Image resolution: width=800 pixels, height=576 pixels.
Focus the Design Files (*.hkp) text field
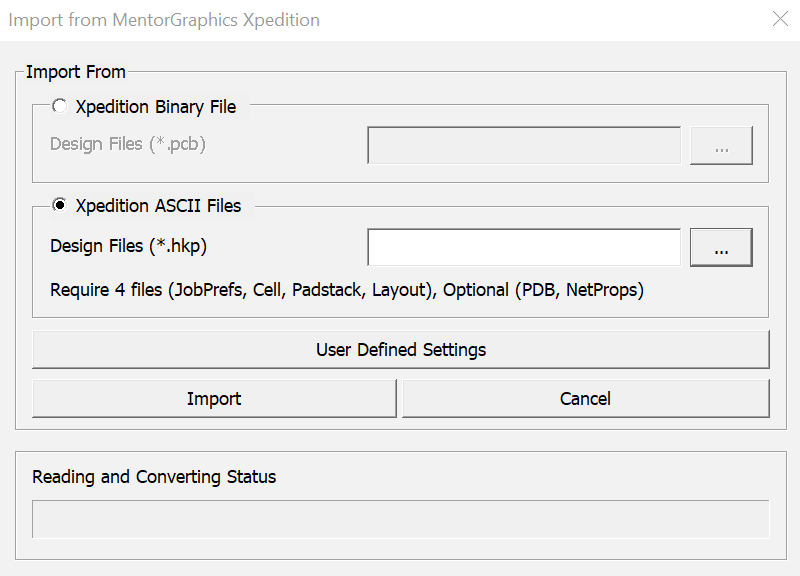point(524,248)
